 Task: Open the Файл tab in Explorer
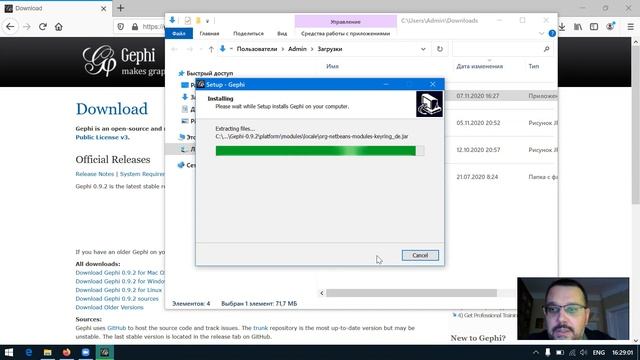click(x=179, y=33)
